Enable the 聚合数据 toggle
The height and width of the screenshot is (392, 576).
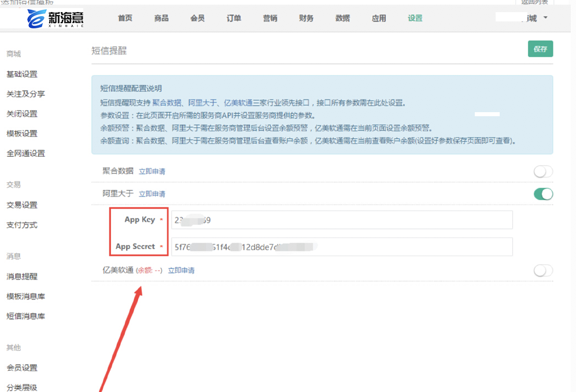543,171
